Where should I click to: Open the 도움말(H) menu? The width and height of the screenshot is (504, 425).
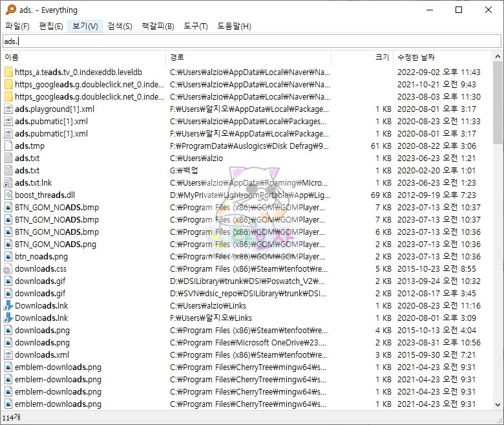(234, 26)
